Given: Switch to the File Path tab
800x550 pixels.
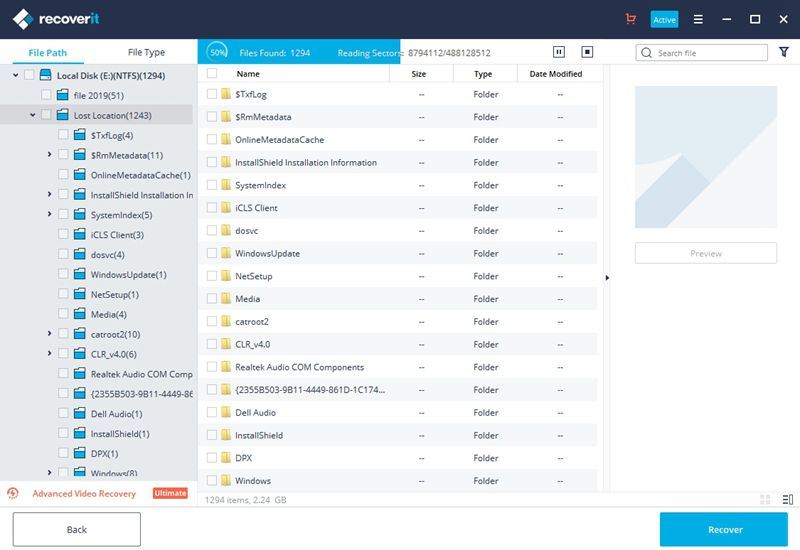Looking at the screenshot, I should [x=47, y=53].
